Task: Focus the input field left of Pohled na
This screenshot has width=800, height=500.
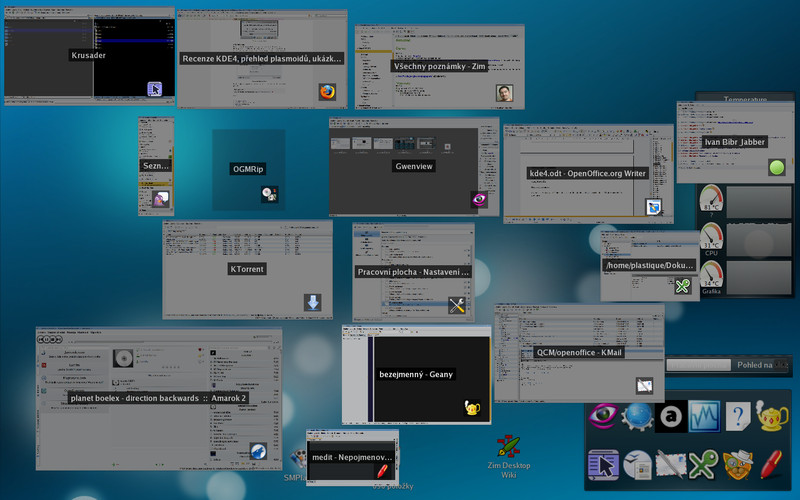Action: 698,365
